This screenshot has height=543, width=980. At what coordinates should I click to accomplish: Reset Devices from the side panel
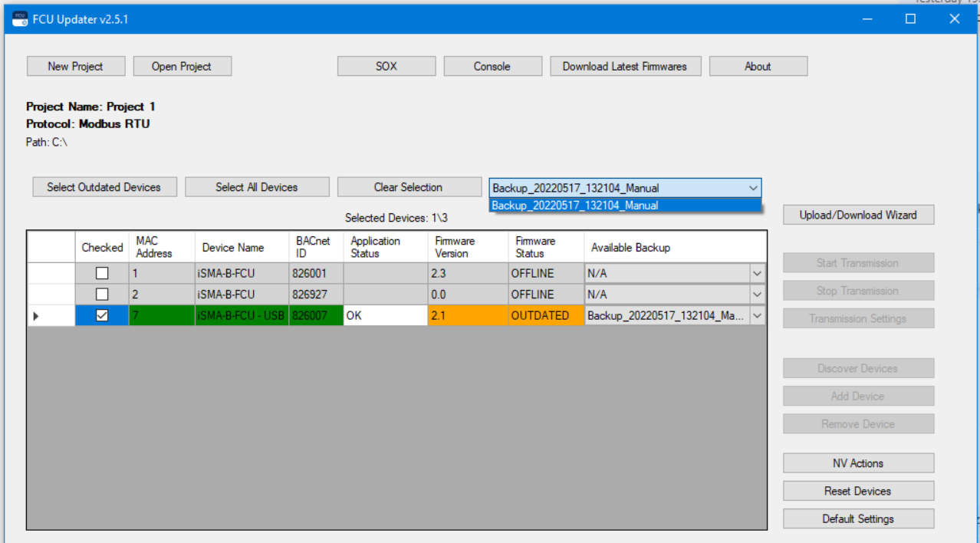point(858,491)
